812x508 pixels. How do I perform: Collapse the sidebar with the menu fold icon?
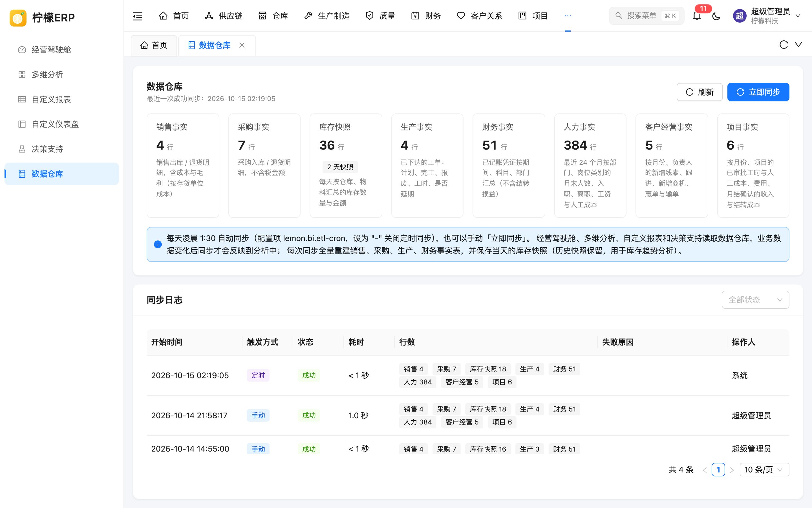click(138, 16)
